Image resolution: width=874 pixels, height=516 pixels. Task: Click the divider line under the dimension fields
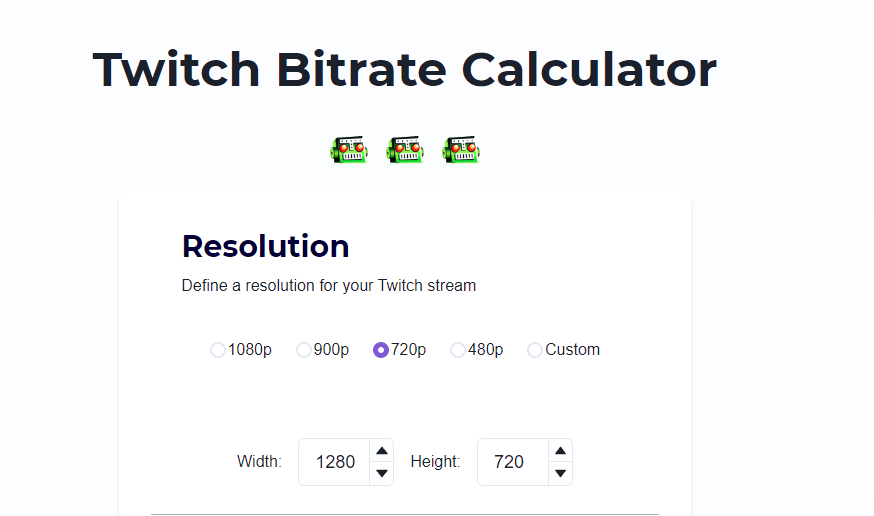point(405,514)
